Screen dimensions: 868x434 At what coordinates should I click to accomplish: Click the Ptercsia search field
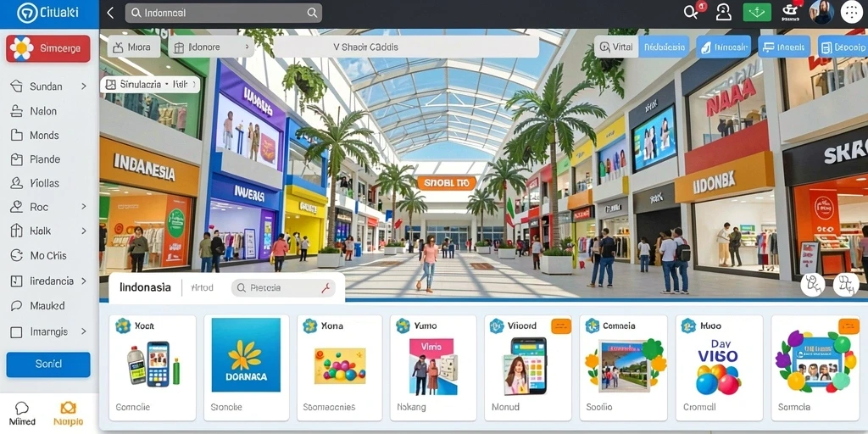(x=283, y=288)
